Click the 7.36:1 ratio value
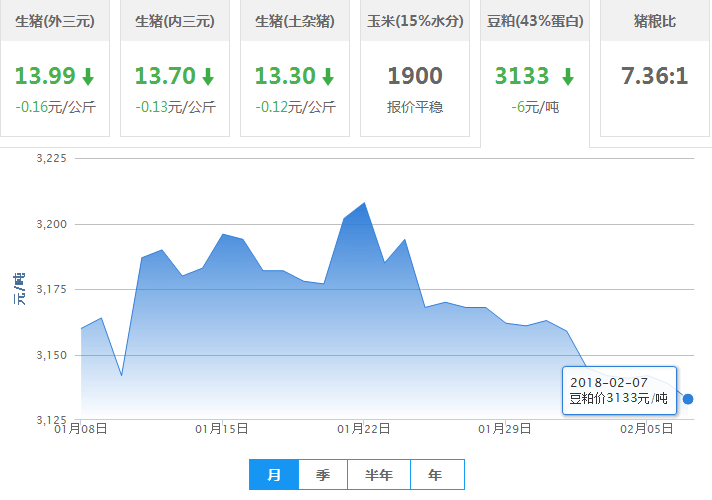712x500 pixels. click(x=655, y=76)
